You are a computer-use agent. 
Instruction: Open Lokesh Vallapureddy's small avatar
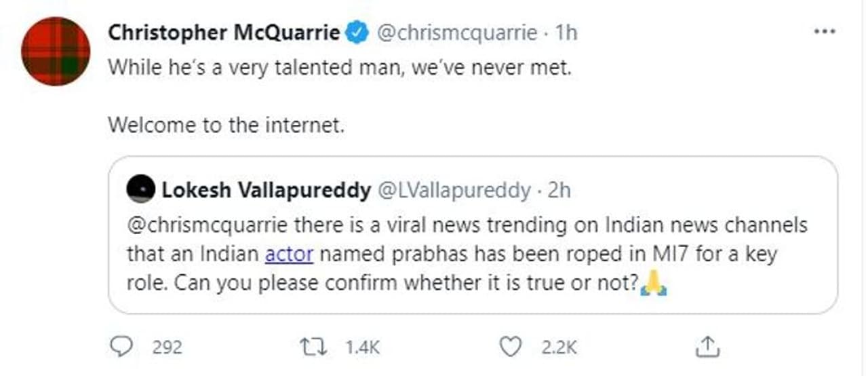point(140,191)
